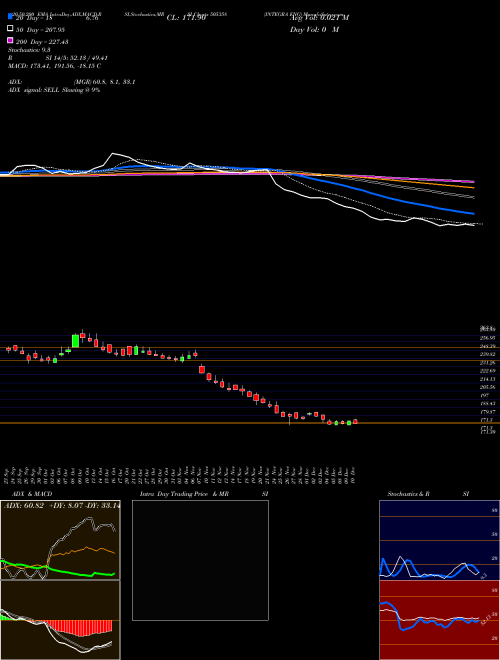Click the ADX line chart panel
The image size is (500, 660).
pos(60,540)
